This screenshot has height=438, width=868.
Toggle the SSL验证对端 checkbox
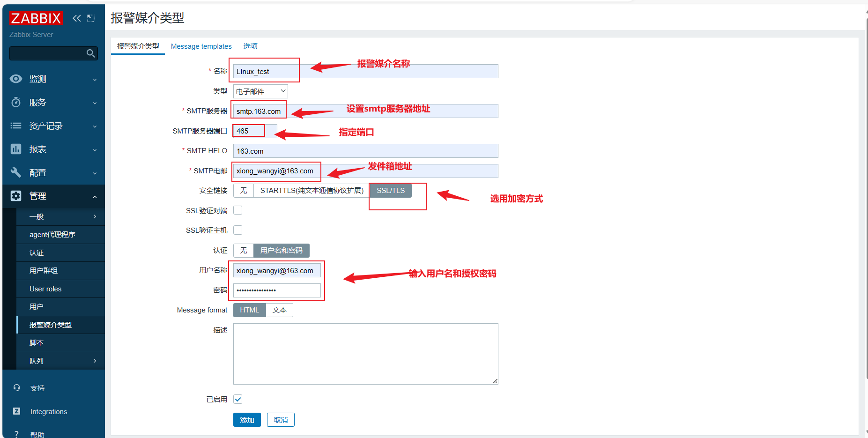[x=238, y=210]
